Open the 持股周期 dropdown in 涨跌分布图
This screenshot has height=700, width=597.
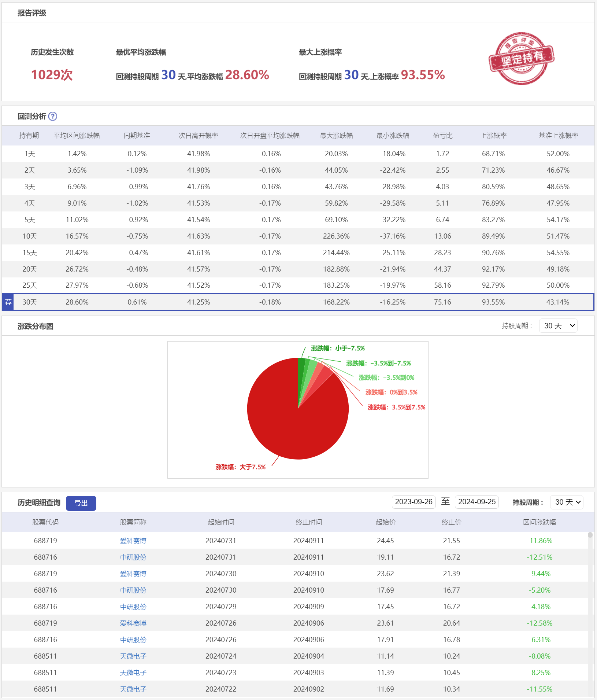[x=558, y=326]
